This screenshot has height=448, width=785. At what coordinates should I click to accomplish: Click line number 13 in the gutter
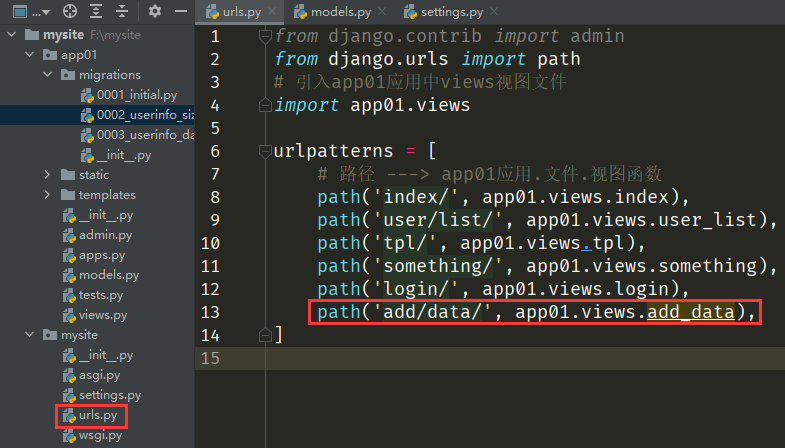[x=210, y=312]
